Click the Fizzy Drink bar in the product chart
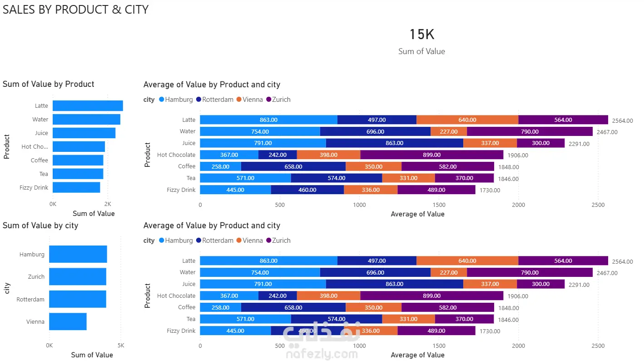Screen dimensions: 644x361 [x=76, y=187]
